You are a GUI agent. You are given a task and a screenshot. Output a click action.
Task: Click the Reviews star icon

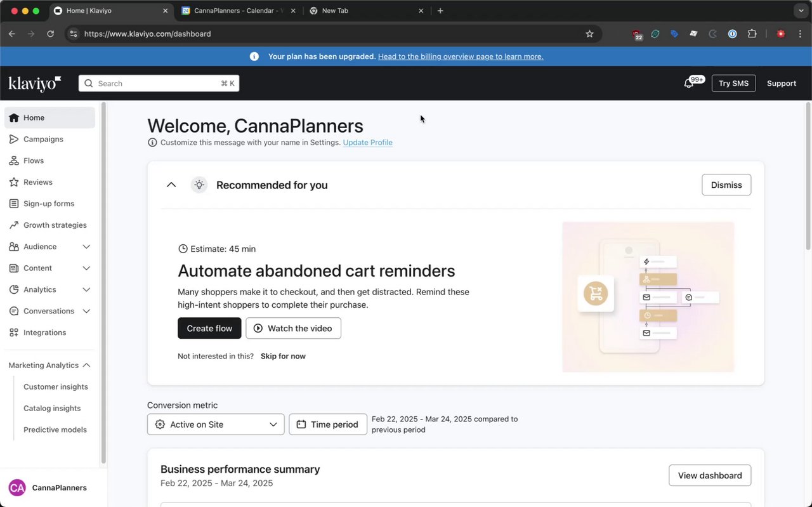14,182
